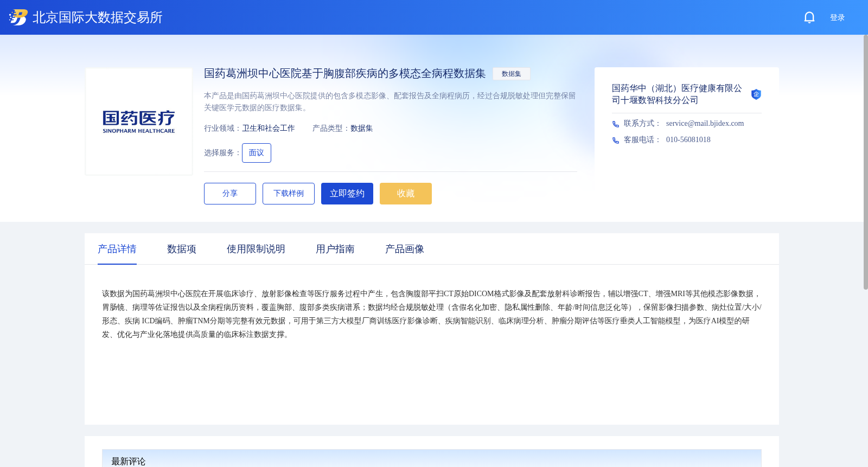Click the enterprise verified shield badge
Viewport: 868px width, 467px height.
(x=756, y=94)
